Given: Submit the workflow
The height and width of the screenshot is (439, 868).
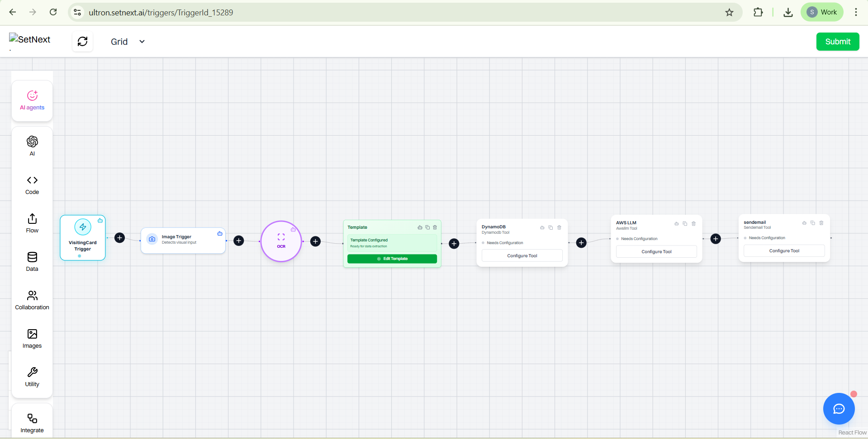Looking at the screenshot, I should pyautogui.click(x=838, y=42).
